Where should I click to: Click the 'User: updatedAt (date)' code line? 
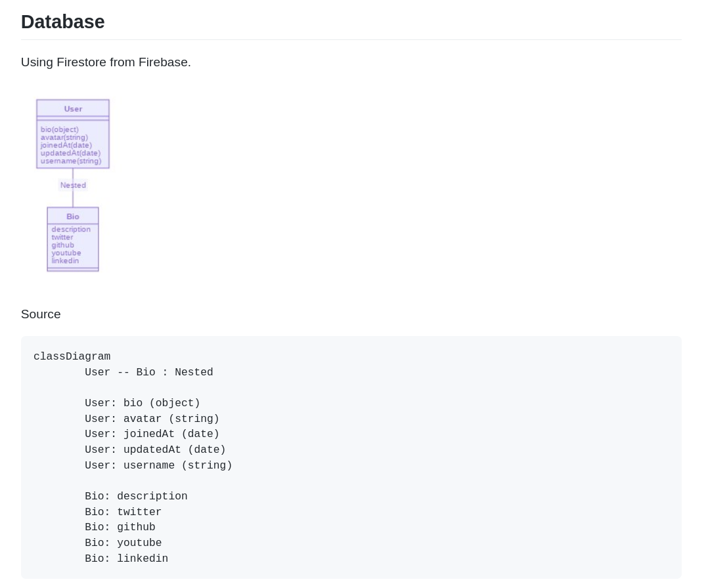[156, 450]
